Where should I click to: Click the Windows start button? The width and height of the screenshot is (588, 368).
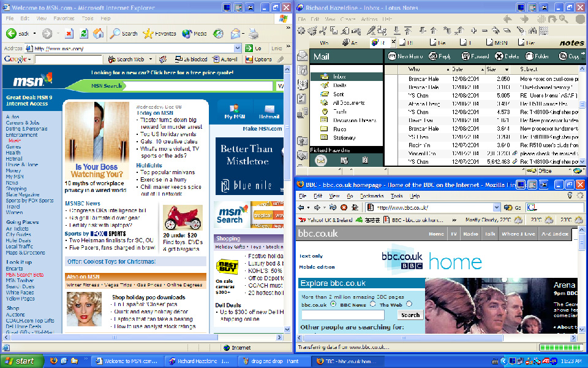click(x=22, y=361)
